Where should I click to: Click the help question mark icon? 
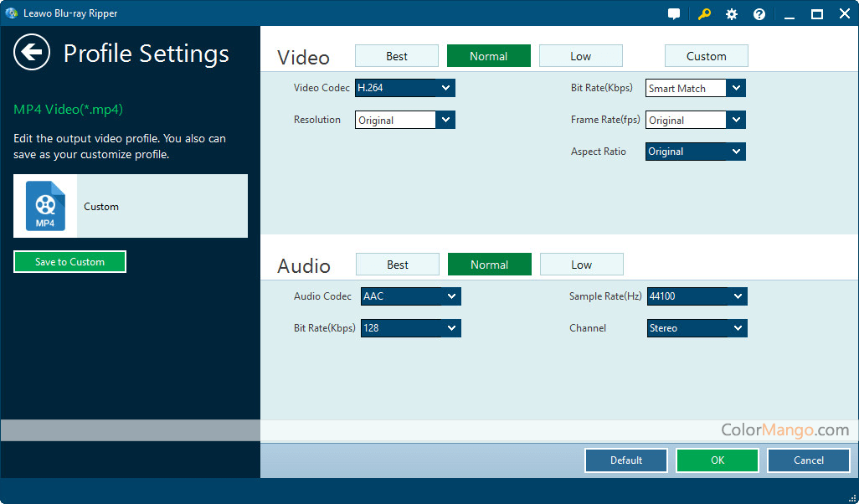click(759, 14)
